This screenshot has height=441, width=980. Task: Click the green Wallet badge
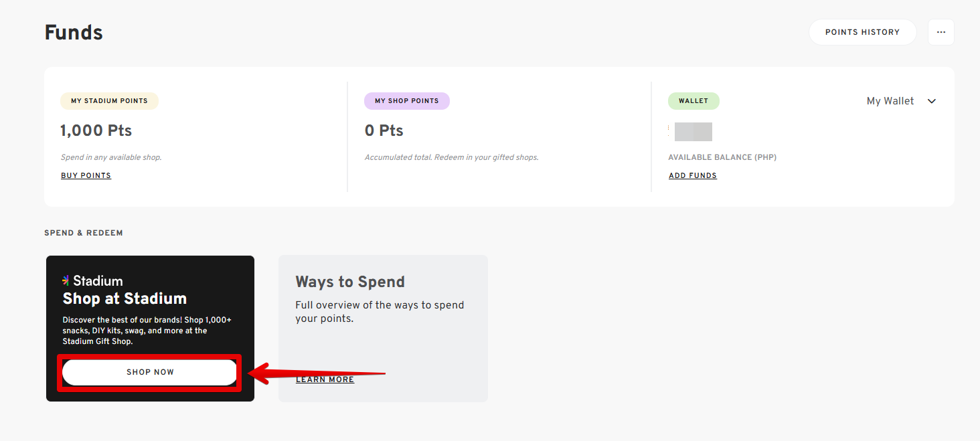point(693,101)
